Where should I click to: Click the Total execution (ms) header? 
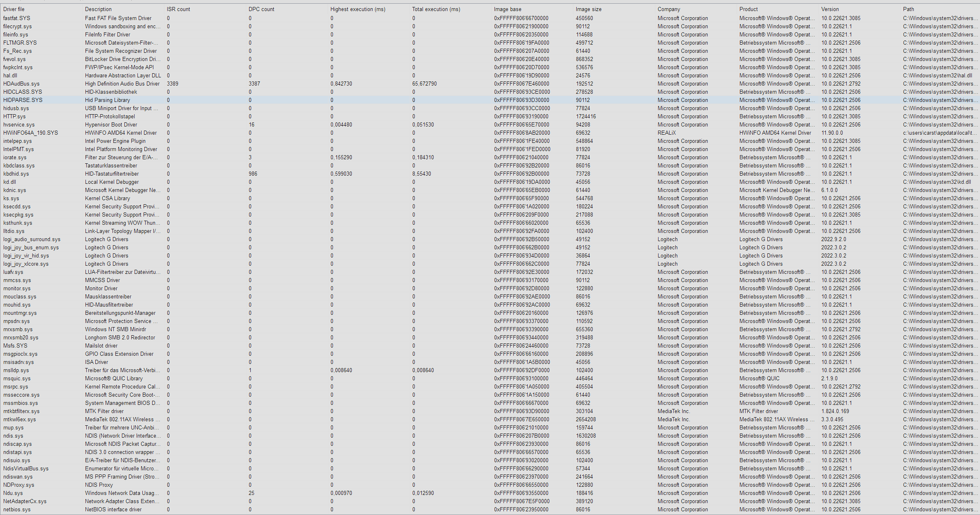coord(436,9)
